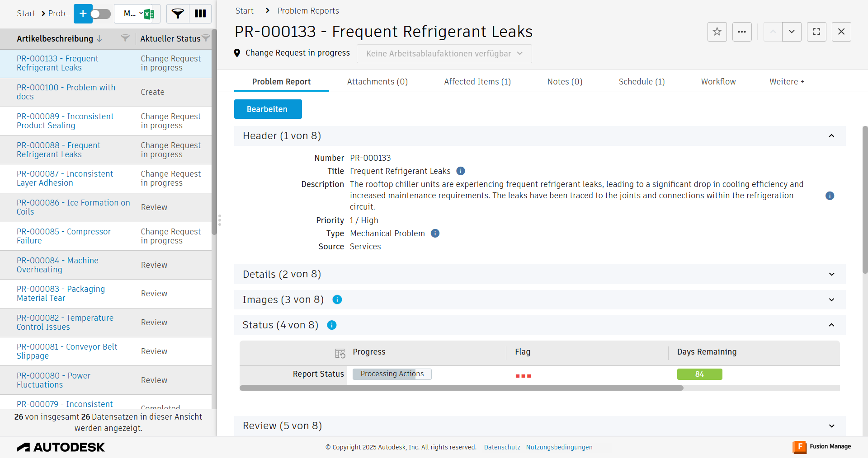Open PR-000080 - Power Fluctuations
This screenshot has width=868, height=458.
pyautogui.click(x=53, y=380)
